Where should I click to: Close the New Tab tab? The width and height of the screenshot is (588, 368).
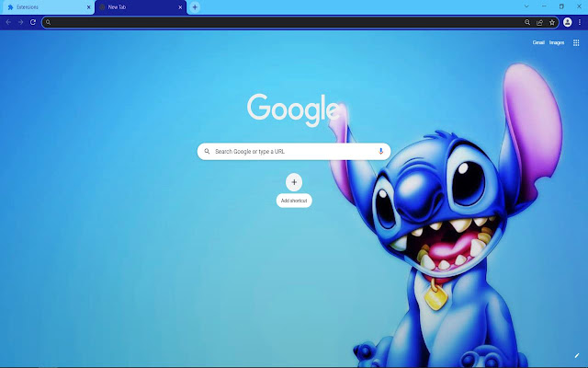point(180,7)
